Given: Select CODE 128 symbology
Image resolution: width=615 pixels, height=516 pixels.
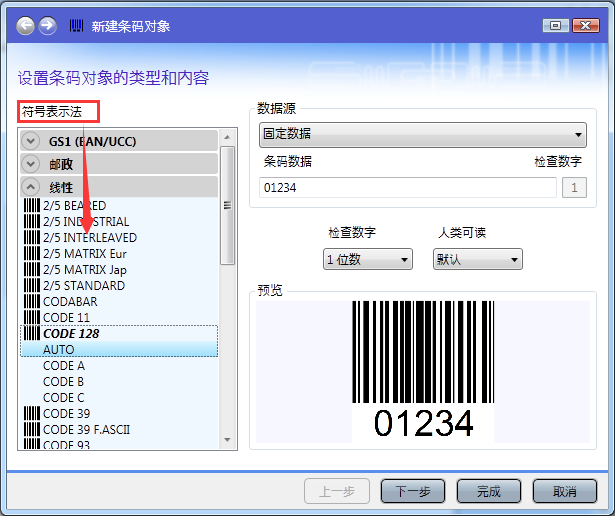Looking at the screenshot, I should pyautogui.click(x=71, y=334).
